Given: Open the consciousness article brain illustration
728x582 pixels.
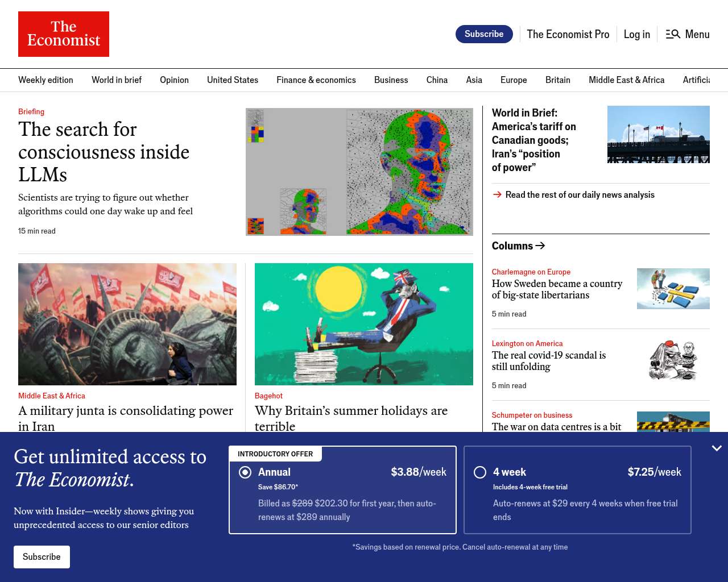Looking at the screenshot, I should pos(359,172).
